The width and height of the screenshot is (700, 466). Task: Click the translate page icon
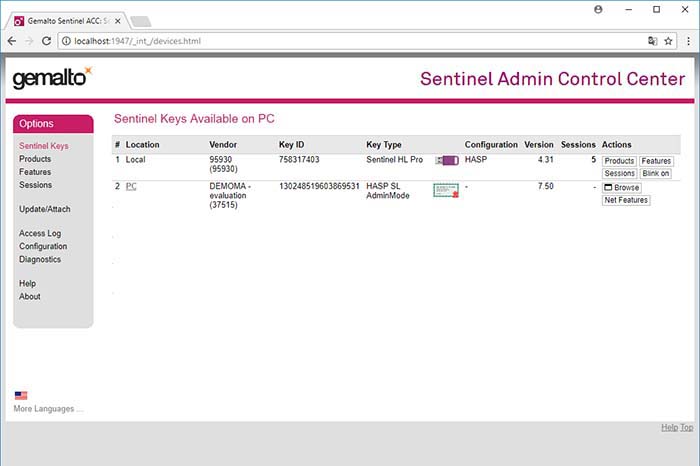[x=652, y=41]
